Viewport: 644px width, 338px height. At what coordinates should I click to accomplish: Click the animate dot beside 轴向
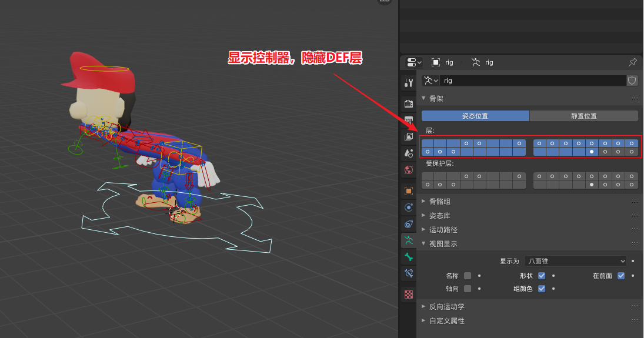479,289
